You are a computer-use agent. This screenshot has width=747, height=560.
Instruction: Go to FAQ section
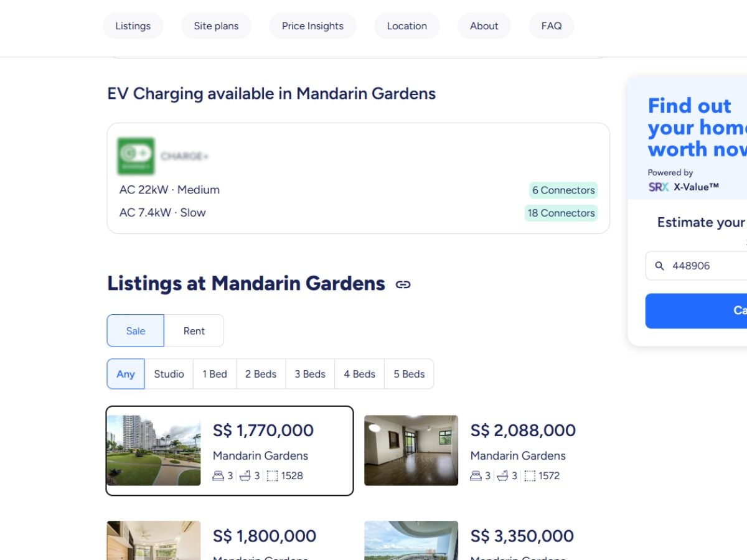[551, 26]
